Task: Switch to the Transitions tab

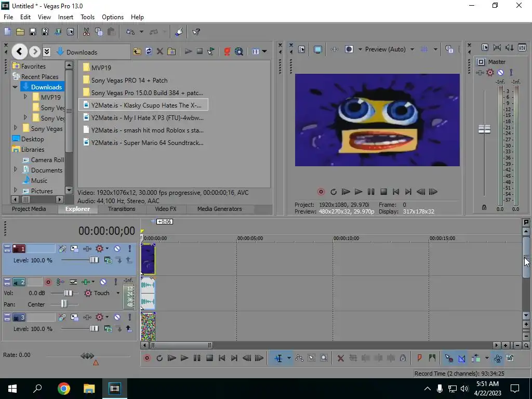Action: tap(122, 209)
